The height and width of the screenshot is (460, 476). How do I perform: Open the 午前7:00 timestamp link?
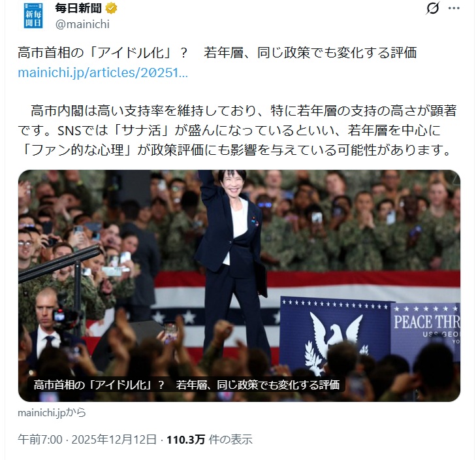tap(40, 439)
